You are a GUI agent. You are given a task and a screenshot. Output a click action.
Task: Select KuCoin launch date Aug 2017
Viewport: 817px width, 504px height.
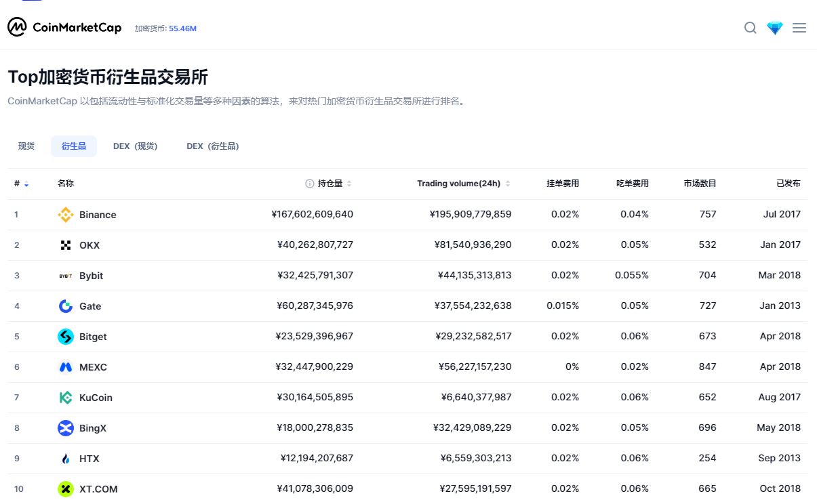779,397
